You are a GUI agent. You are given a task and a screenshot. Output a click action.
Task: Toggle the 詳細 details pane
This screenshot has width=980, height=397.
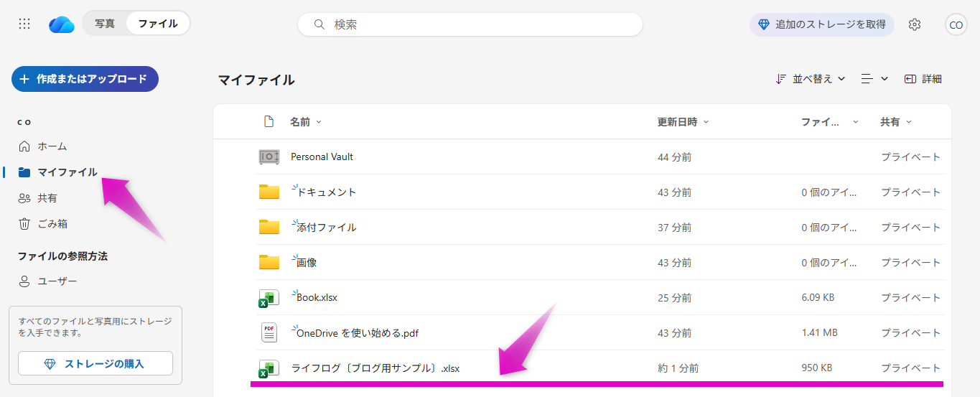click(x=923, y=79)
